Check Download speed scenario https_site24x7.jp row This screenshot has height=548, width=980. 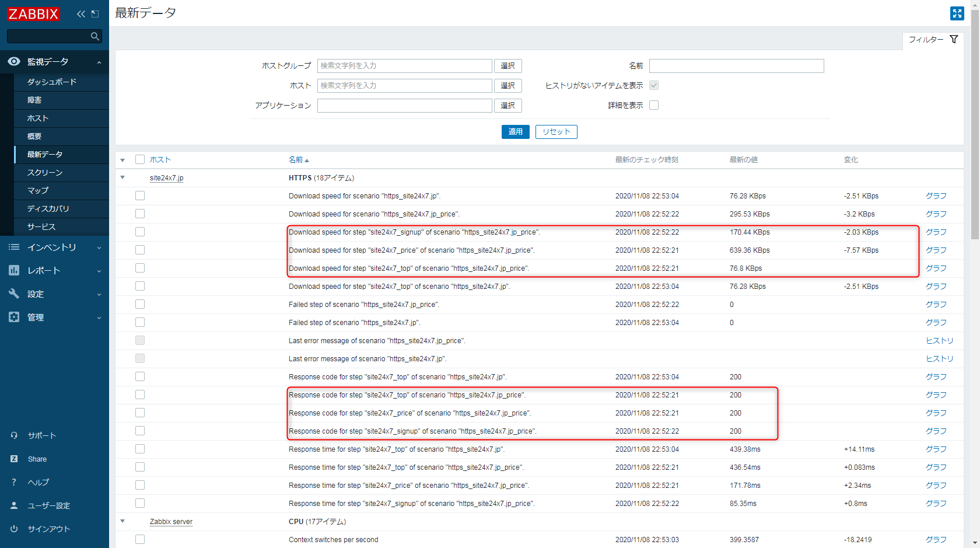(x=140, y=196)
